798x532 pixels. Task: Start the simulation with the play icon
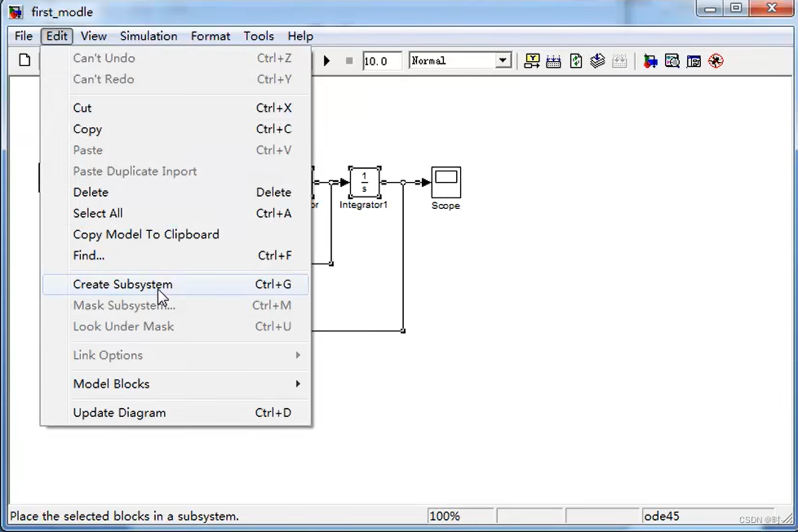coord(326,60)
